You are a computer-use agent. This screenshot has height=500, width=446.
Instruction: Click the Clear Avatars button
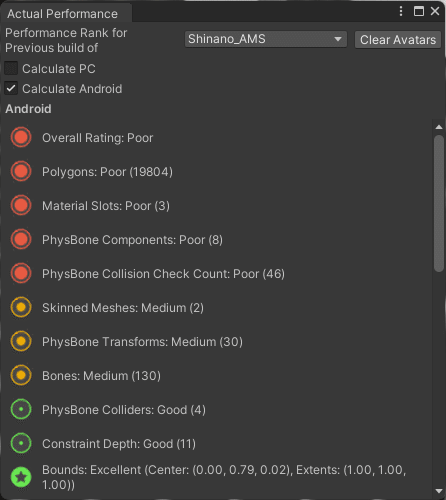point(398,40)
